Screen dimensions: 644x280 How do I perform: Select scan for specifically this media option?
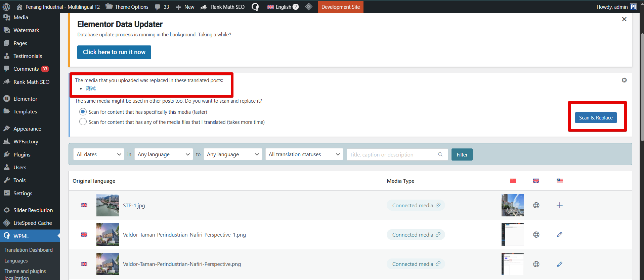pos(83,112)
